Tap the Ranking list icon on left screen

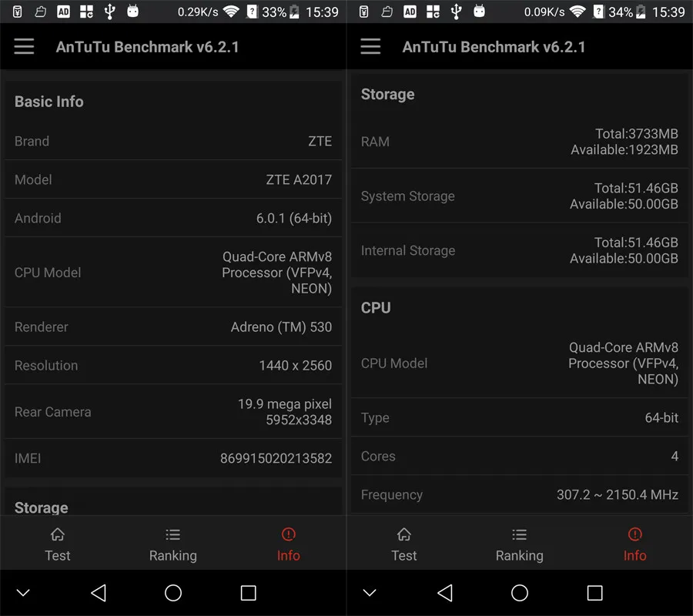[x=172, y=534]
